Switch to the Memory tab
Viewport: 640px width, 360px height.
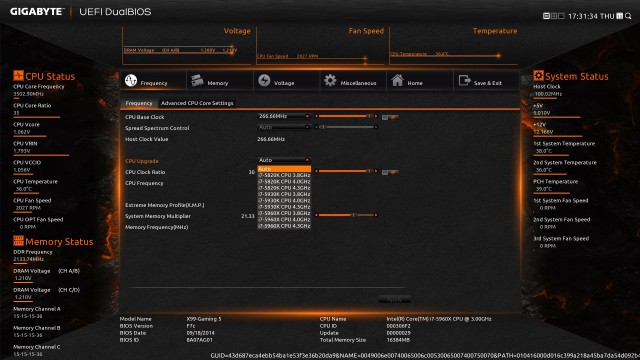[220, 80]
